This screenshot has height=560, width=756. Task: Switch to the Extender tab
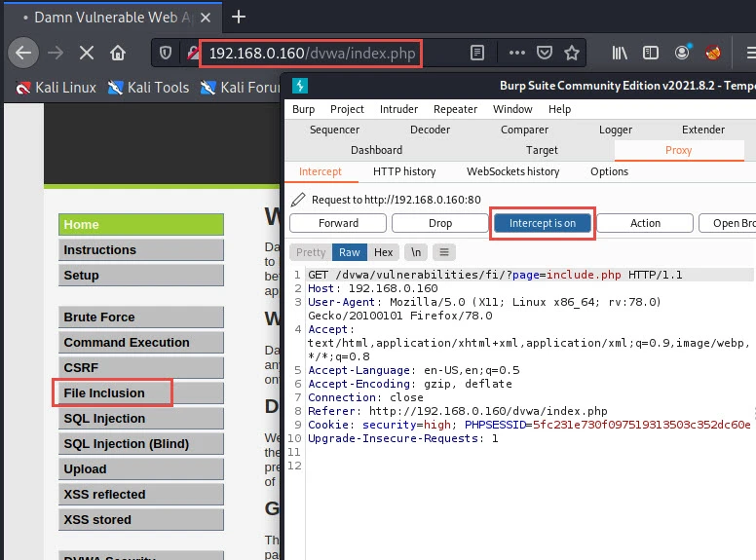(703, 130)
